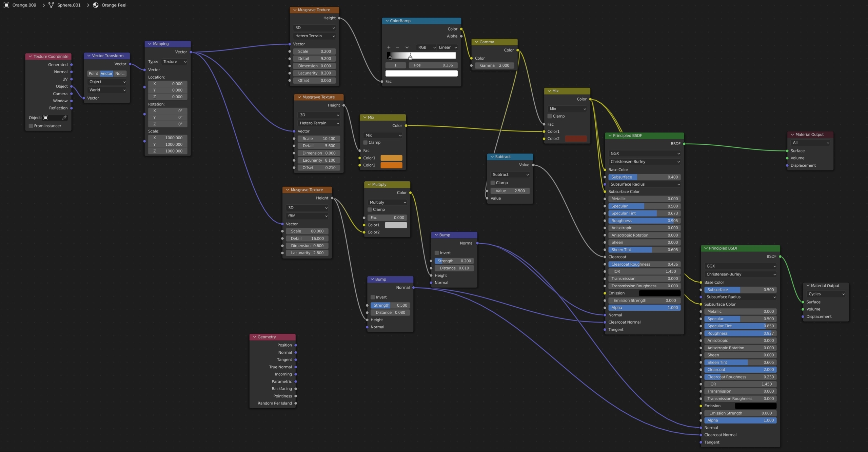Open World space dropdown in Vector Transform
868x452 pixels.
point(107,90)
